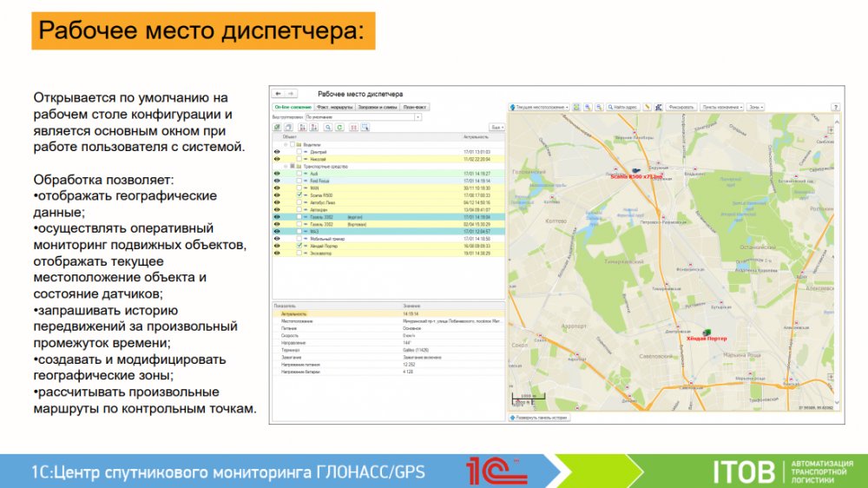Click the Scania R500 vehicle marker on map

click(638, 170)
